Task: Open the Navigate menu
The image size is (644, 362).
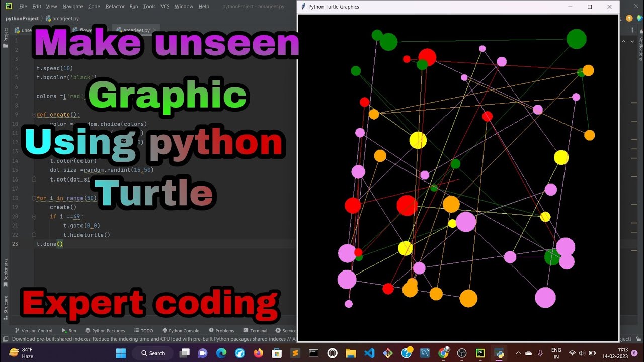Action: [73, 7]
